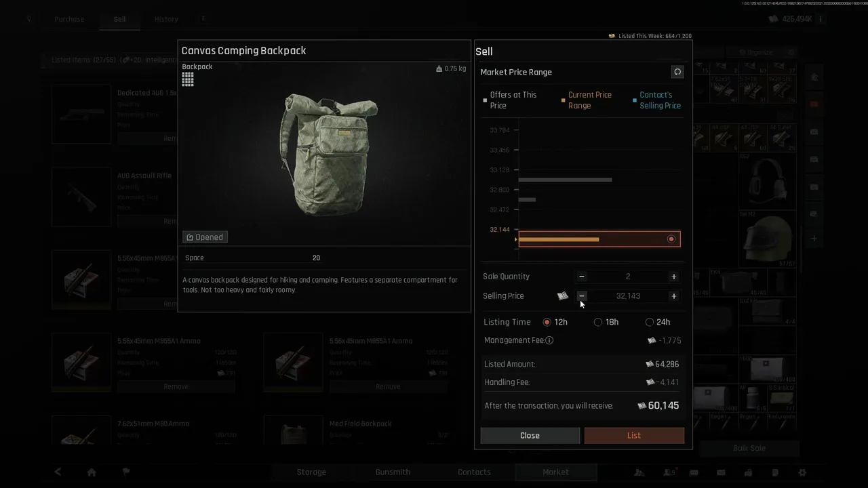
Task: Remove the second-column 5.56x45mm M855A1 Ammo listing
Action: coord(388,386)
